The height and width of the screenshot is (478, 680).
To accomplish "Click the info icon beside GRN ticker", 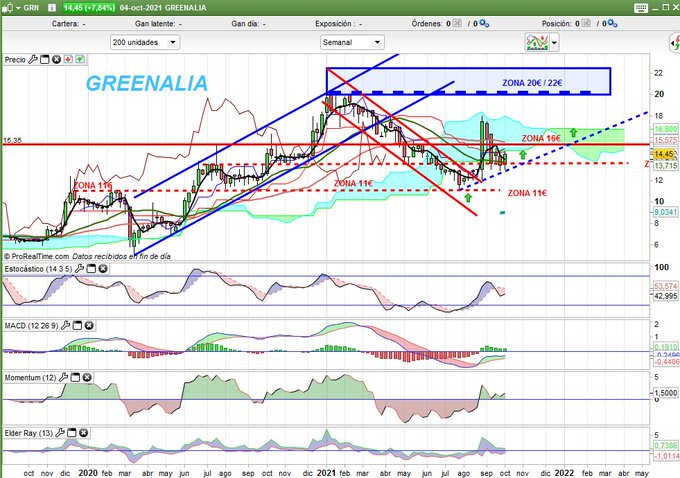I will point(52,7).
